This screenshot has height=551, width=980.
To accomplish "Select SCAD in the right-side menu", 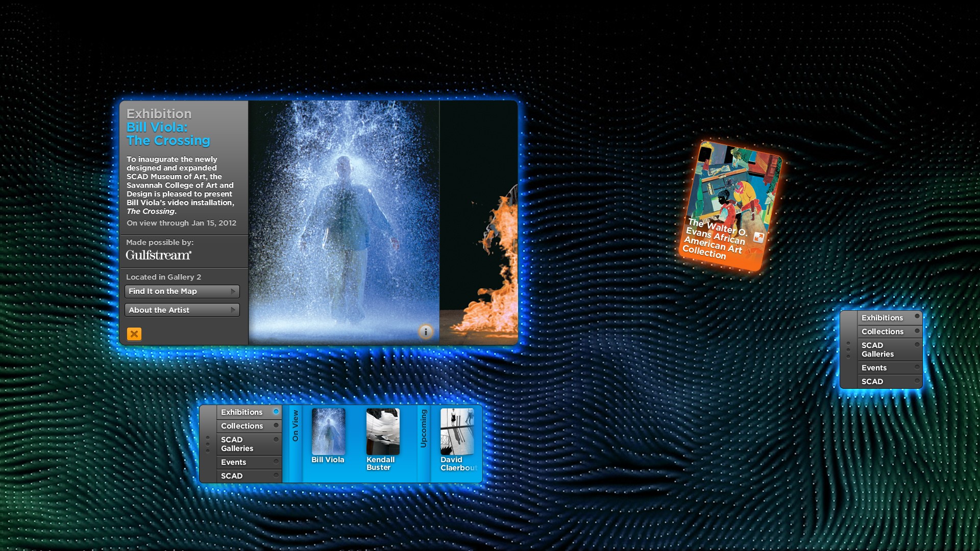I will tap(890, 382).
